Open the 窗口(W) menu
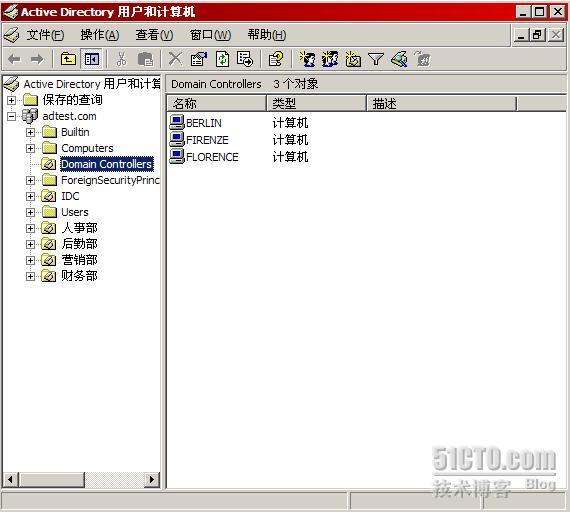 pyautogui.click(x=210, y=35)
